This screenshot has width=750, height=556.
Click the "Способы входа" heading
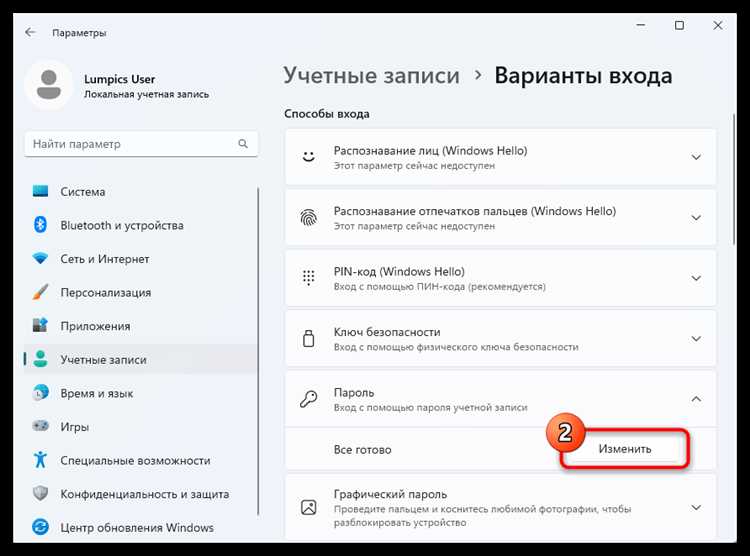[327, 114]
